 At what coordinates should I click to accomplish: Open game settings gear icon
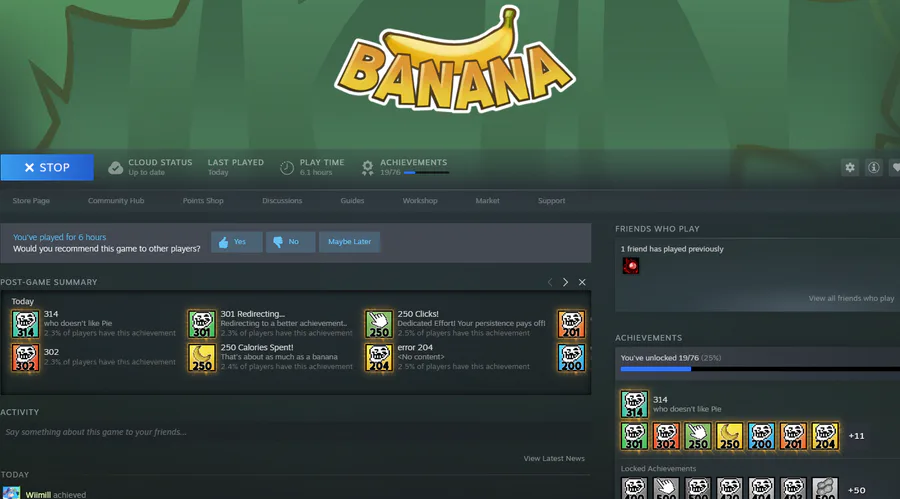pos(850,168)
